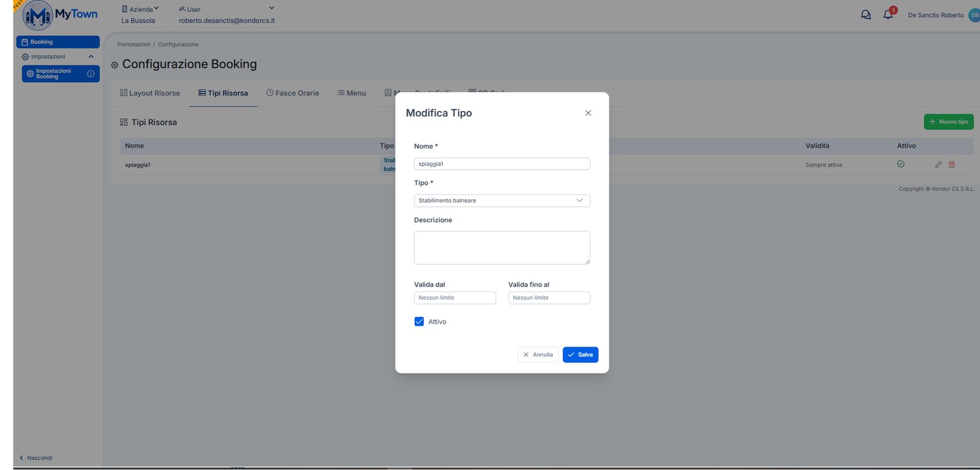Click the DR user avatar
980x470 pixels.
pos(974,15)
